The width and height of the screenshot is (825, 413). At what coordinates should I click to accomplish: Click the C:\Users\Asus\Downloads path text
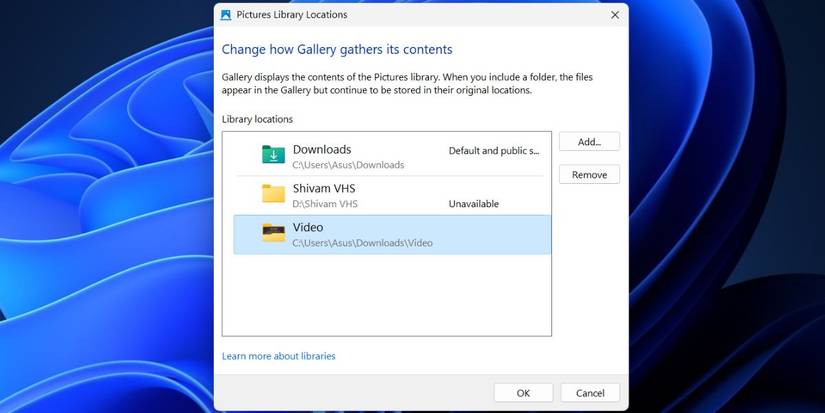[x=348, y=165]
